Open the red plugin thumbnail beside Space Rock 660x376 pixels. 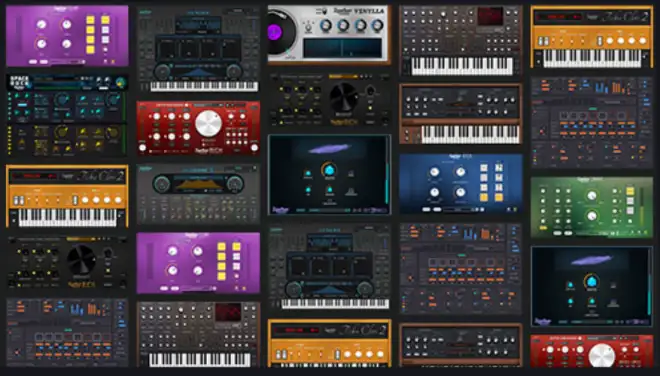point(198,128)
